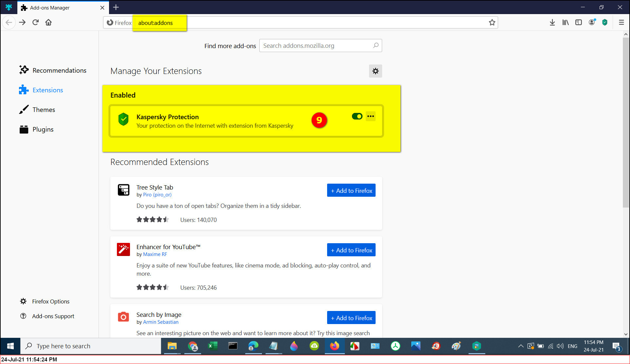Open Excel from the taskbar

click(213, 346)
